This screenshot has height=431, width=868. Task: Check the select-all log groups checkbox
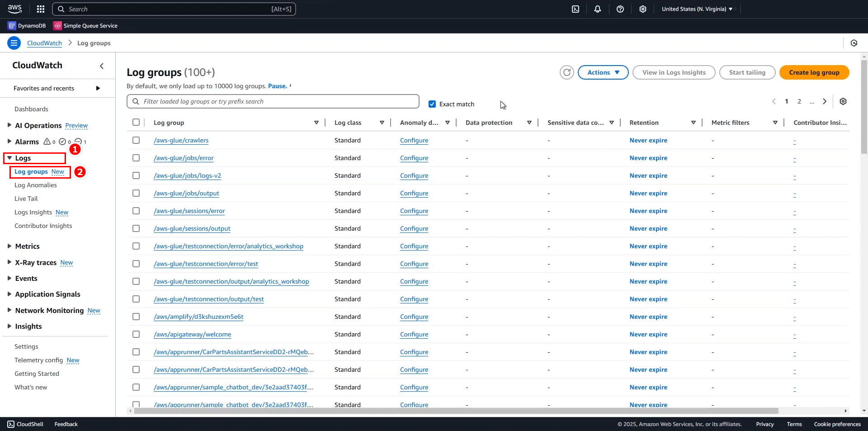136,122
